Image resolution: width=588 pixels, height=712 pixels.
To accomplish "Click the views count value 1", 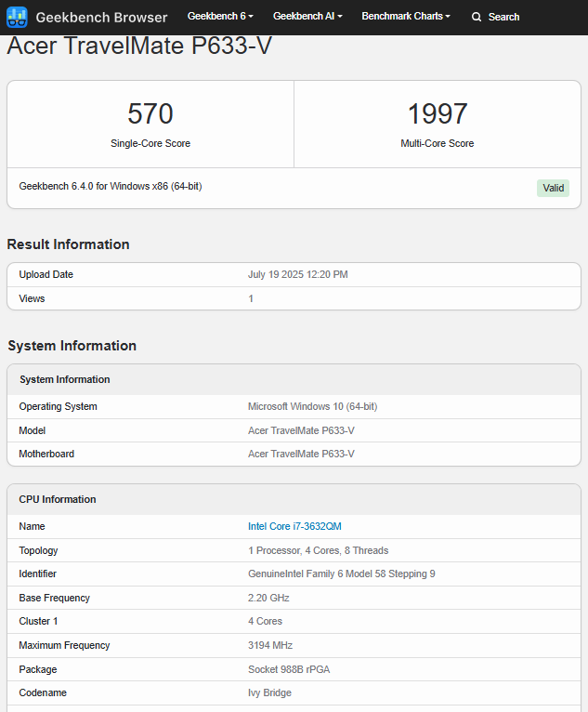I will pos(251,298).
